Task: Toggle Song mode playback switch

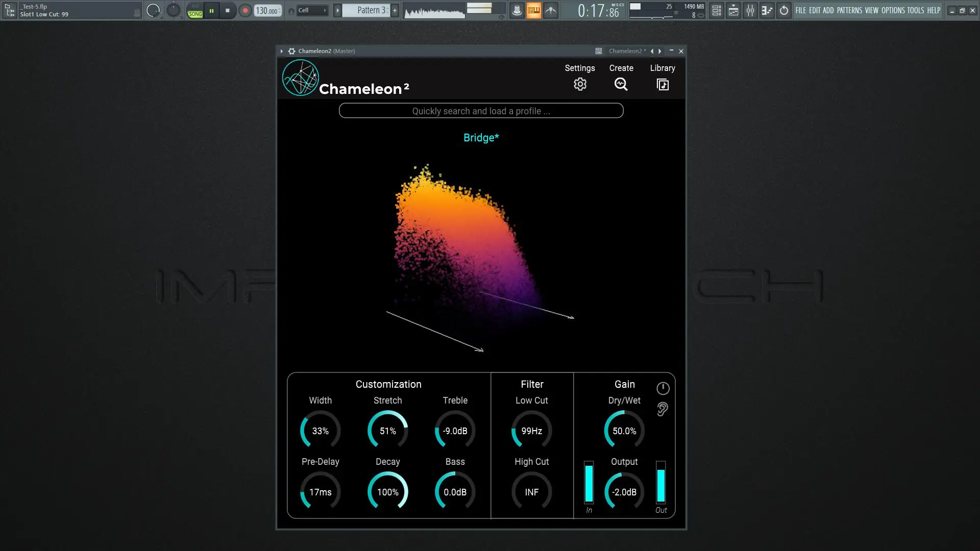Action: point(195,11)
